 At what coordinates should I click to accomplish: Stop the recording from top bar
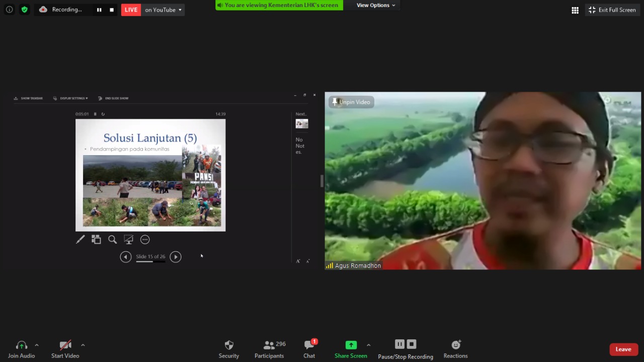pyautogui.click(x=112, y=10)
